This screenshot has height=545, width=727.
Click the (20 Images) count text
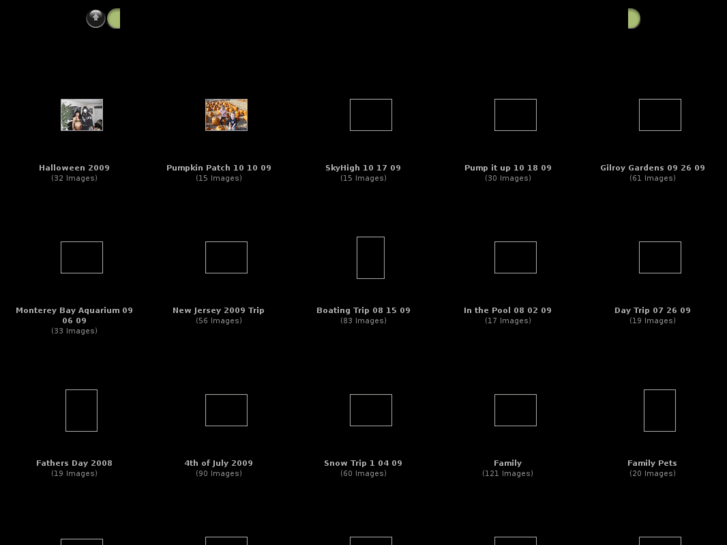pyautogui.click(x=652, y=473)
